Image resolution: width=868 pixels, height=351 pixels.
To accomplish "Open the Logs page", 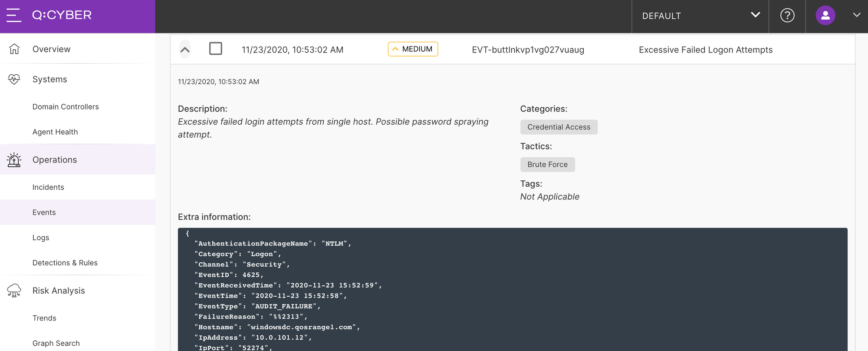I will pyautogui.click(x=41, y=238).
